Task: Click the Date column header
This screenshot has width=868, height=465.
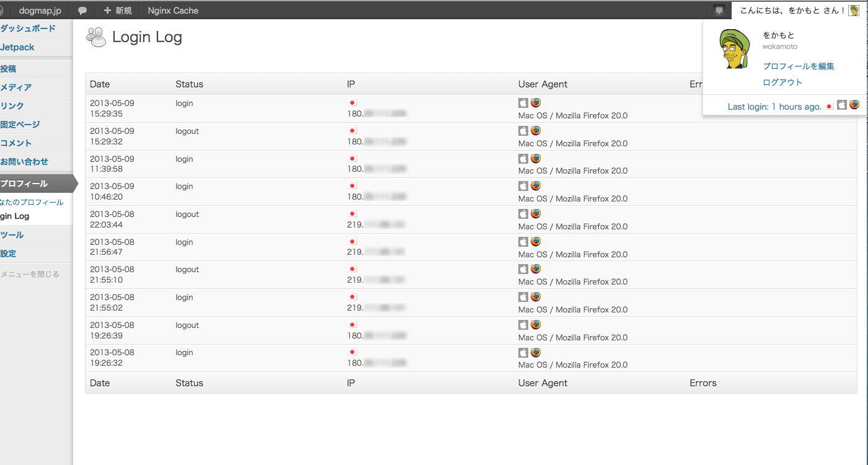Action: tap(100, 84)
